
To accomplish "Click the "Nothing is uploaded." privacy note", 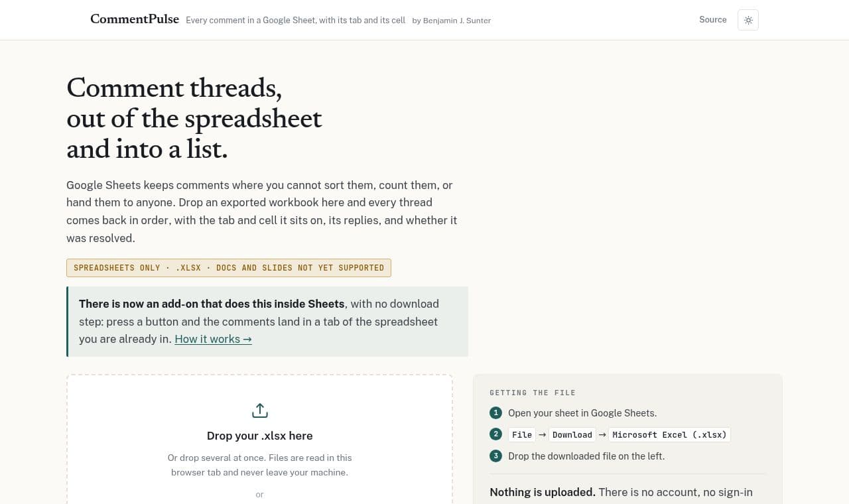I will [x=543, y=492].
